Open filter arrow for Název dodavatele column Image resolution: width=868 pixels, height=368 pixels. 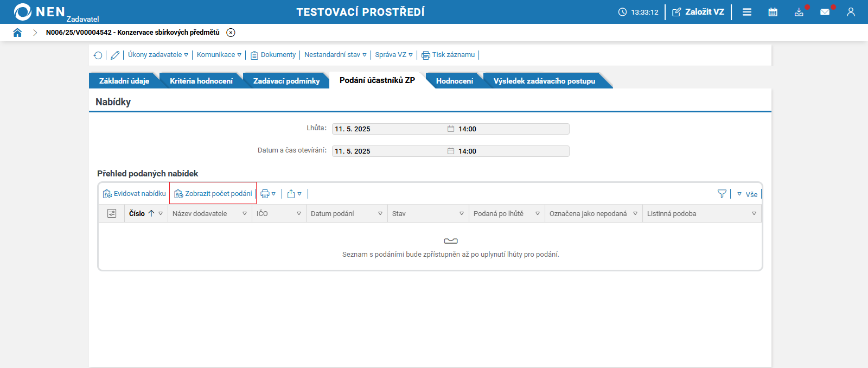pos(245,214)
